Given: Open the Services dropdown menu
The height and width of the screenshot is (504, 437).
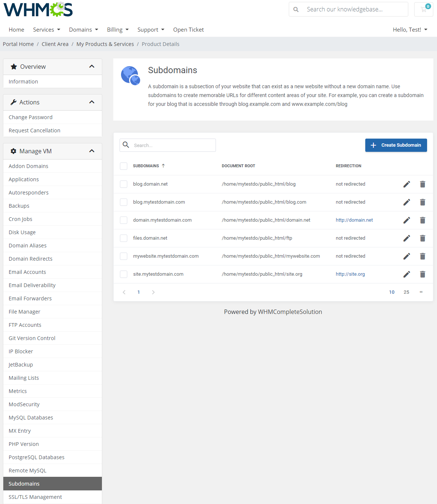Looking at the screenshot, I should (46, 29).
